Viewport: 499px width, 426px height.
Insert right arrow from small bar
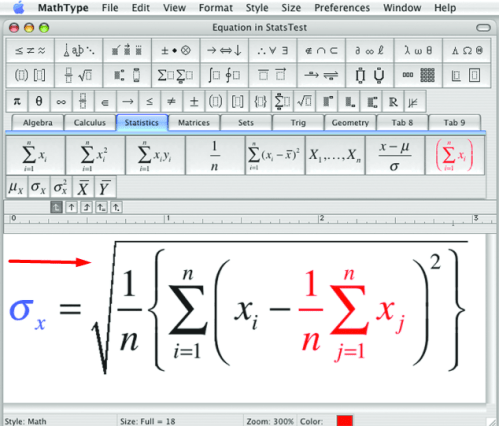click(127, 101)
